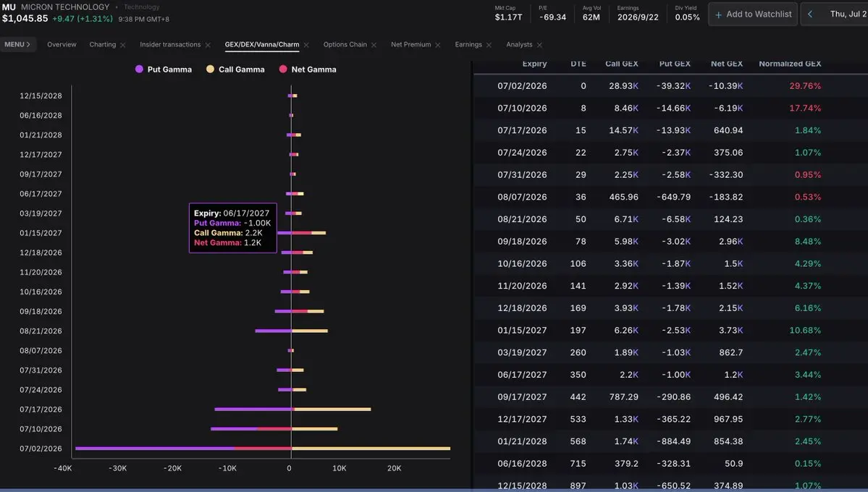Close the Charting tab
This screenshot has height=492, width=868.
point(123,45)
